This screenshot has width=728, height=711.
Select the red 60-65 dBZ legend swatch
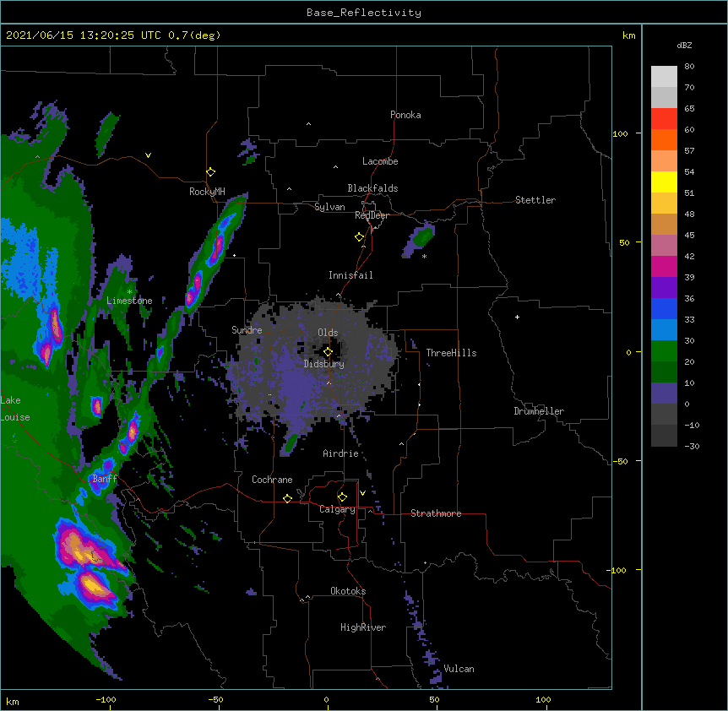click(664, 119)
